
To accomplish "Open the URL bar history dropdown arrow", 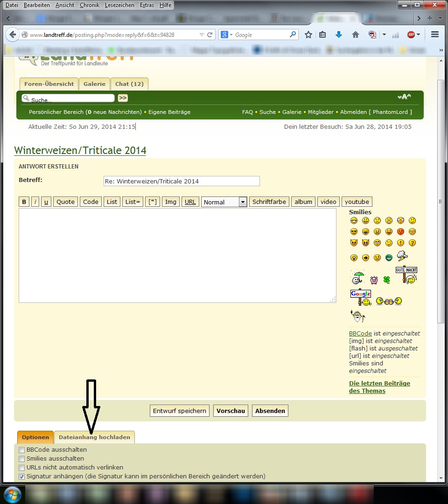I will [202, 35].
